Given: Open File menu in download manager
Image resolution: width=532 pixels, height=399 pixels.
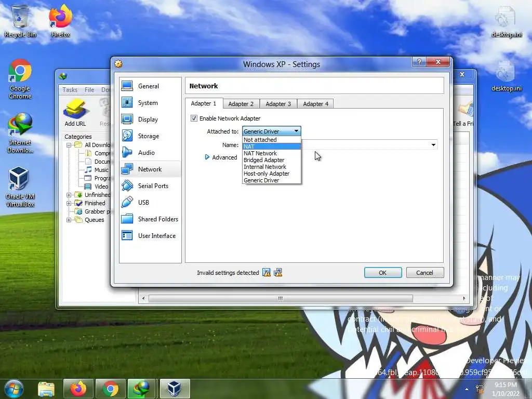Looking at the screenshot, I should [x=89, y=90].
